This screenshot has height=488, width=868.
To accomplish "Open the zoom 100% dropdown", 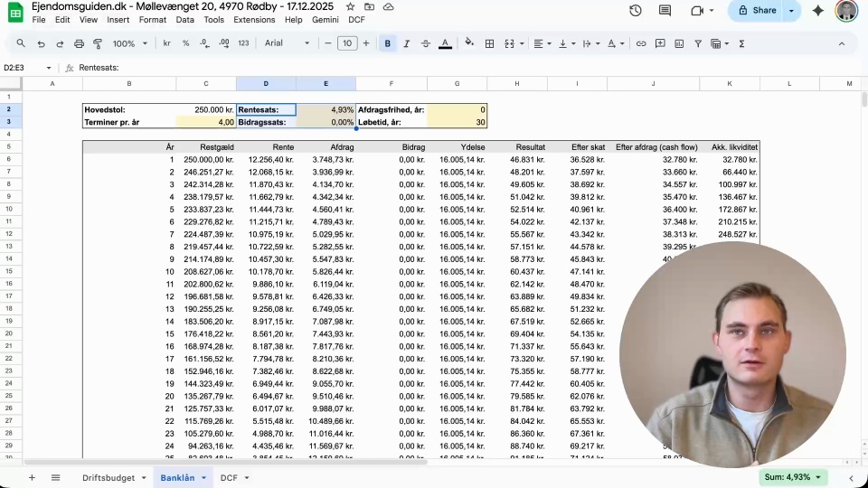I will [x=129, y=43].
